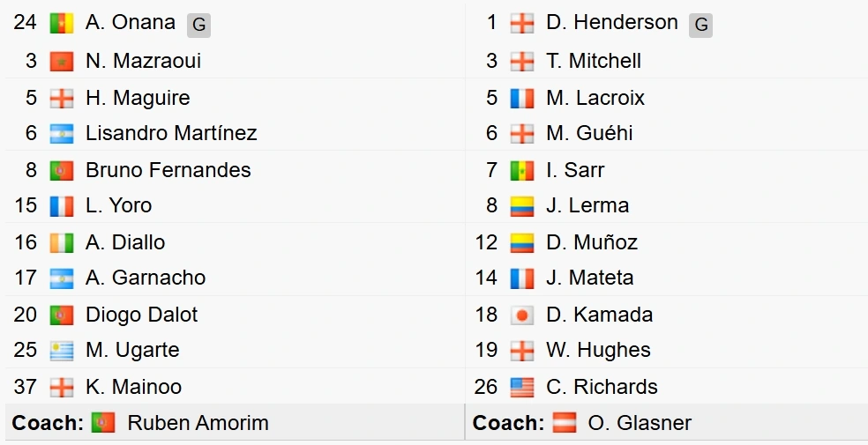This screenshot has height=445, width=868.
Task: Open coach O. Glasner's name
Action: [x=640, y=424]
